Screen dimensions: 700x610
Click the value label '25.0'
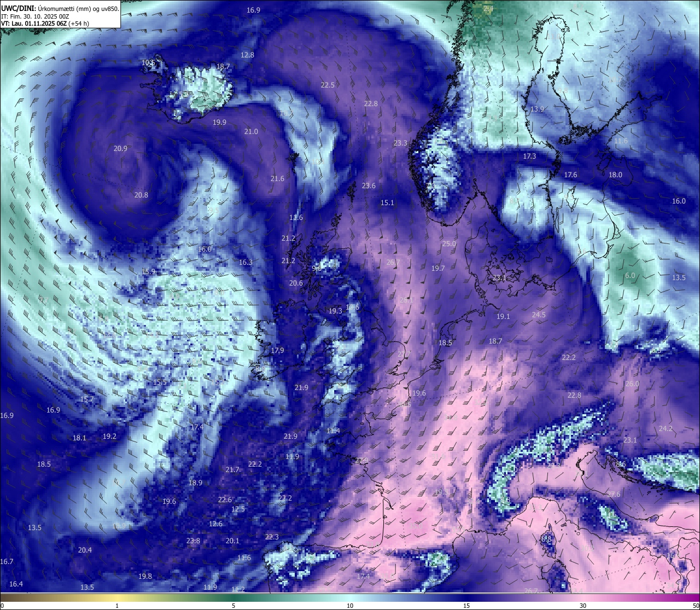pos(449,244)
